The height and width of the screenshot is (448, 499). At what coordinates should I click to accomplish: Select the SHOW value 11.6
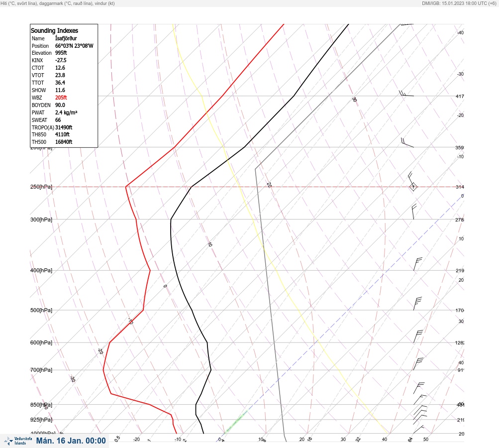click(x=60, y=90)
